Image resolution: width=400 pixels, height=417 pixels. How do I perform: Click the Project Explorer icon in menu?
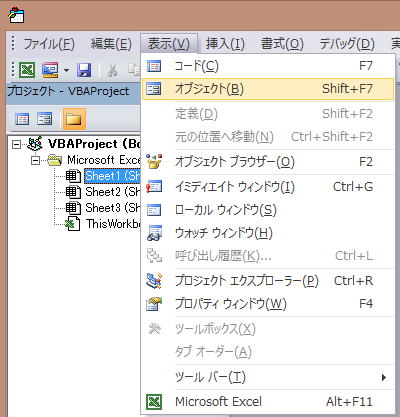point(154,281)
